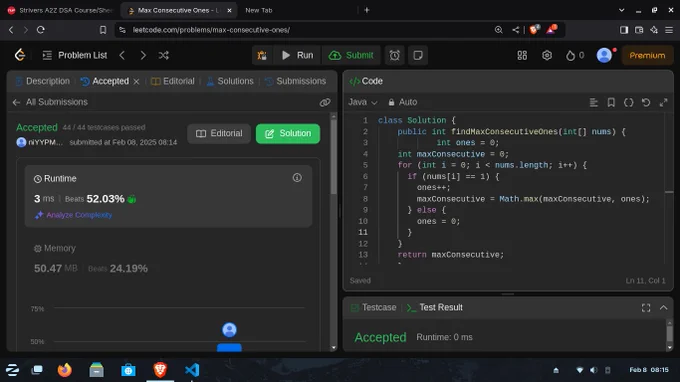
Task: Open the user profile avatar
Action: coord(604,56)
